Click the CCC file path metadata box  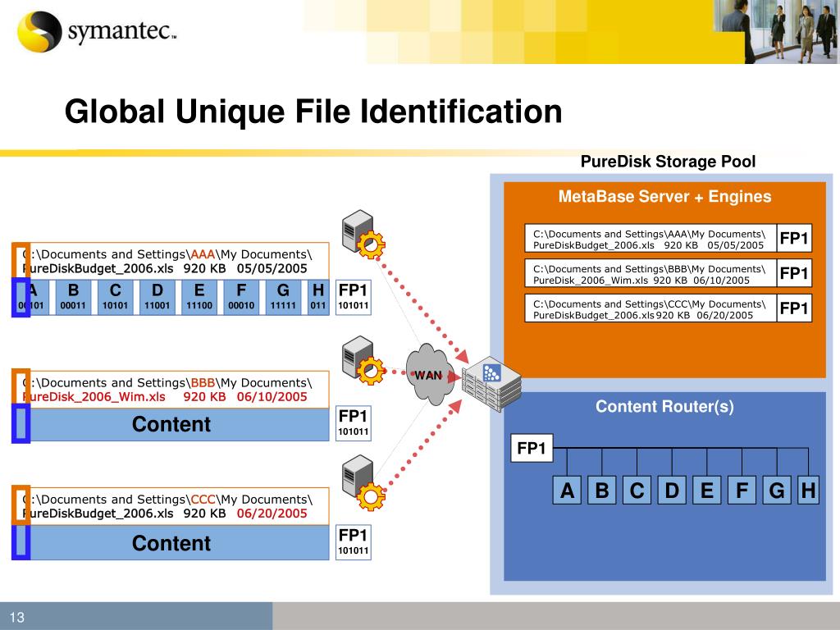[171, 506]
